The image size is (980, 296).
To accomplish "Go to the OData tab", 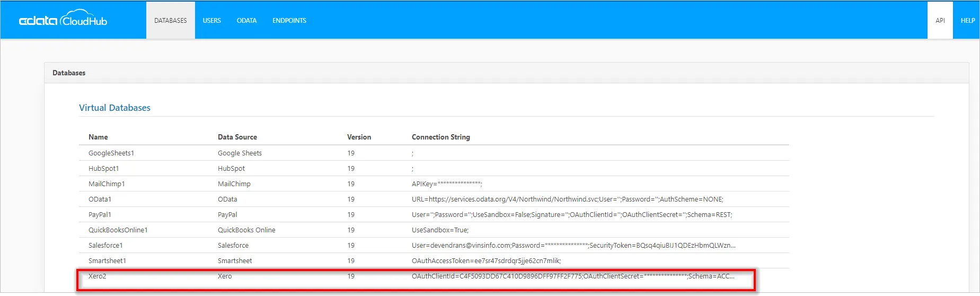I will [x=246, y=20].
